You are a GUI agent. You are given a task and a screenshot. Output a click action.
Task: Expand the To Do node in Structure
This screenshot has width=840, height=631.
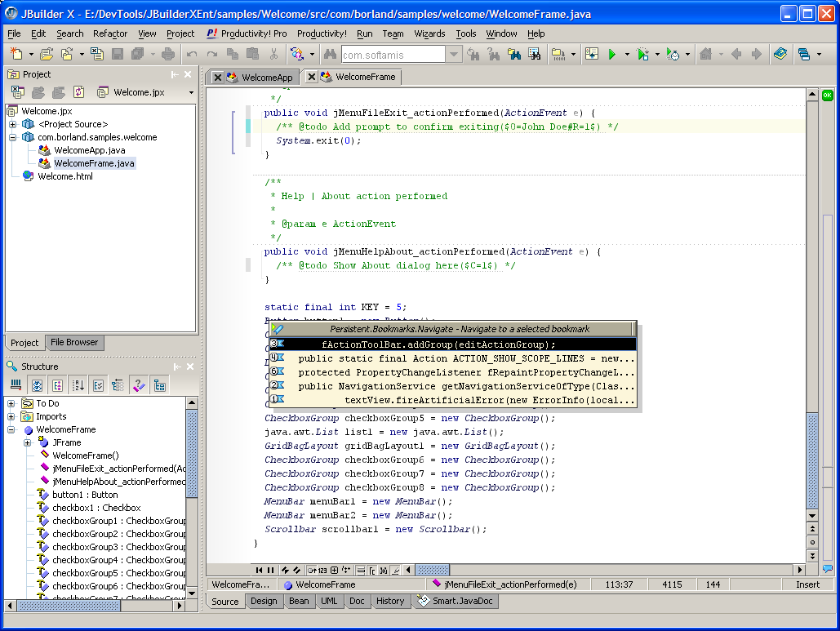tap(11, 403)
